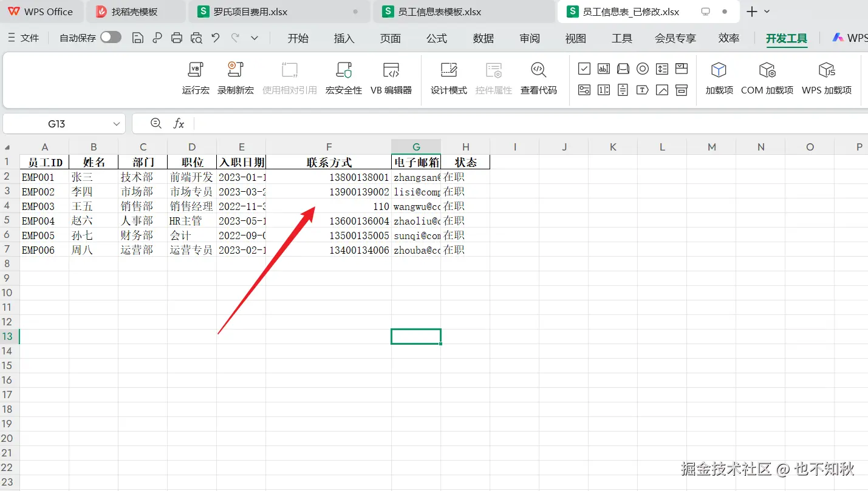The height and width of the screenshot is (491, 868).
Task: Switch to the 公式 ribbon tab
Action: coord(437,38)
